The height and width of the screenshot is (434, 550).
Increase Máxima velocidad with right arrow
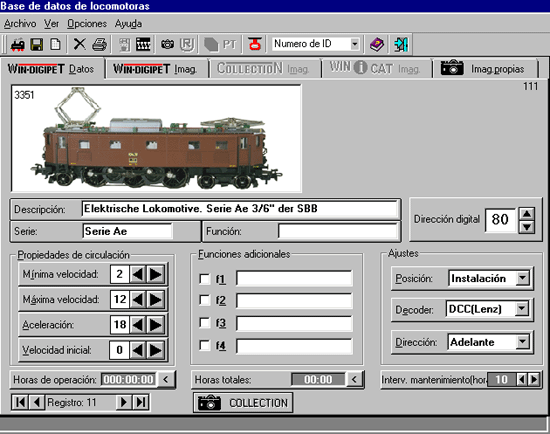(155, 299)
